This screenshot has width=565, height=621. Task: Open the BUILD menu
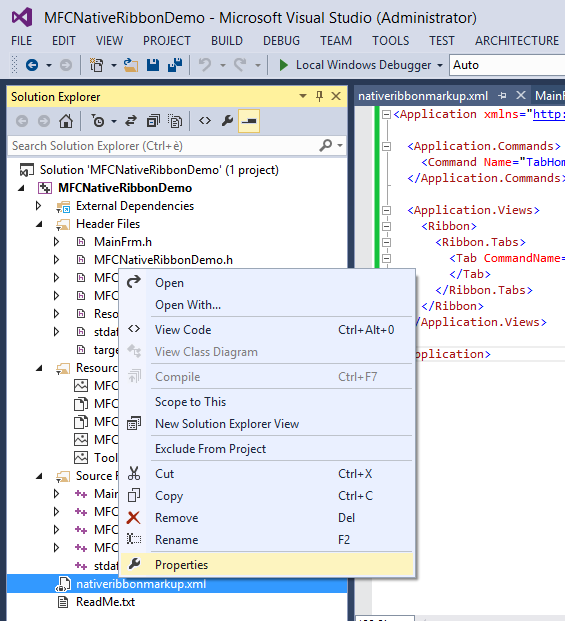pos(227,41)
